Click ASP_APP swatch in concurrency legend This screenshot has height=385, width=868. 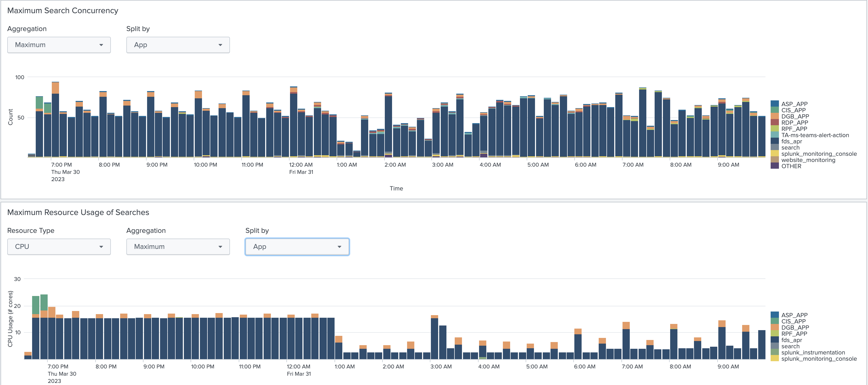(x=775, y=104)
